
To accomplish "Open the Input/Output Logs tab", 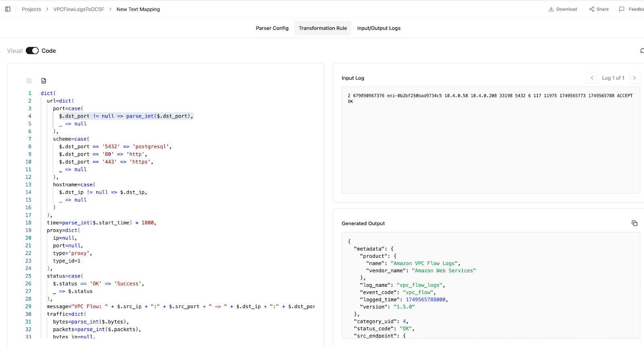I will [x=379, y=28].
